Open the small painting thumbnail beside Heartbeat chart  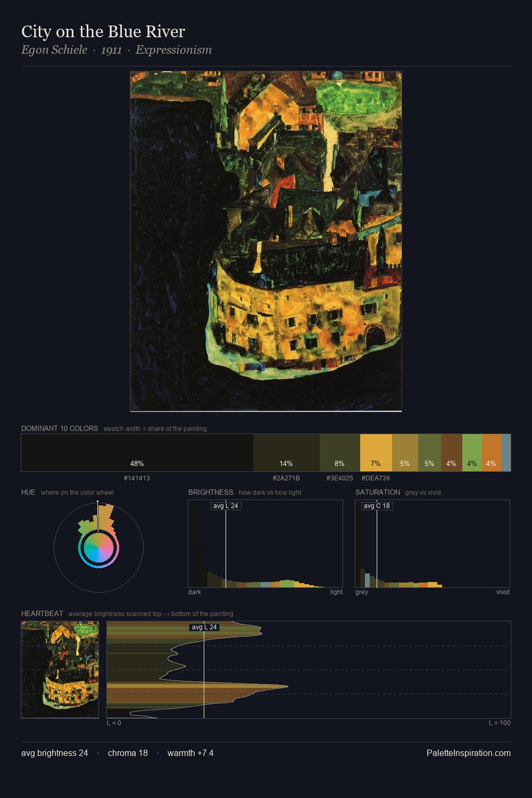click(x=60, y=670)
